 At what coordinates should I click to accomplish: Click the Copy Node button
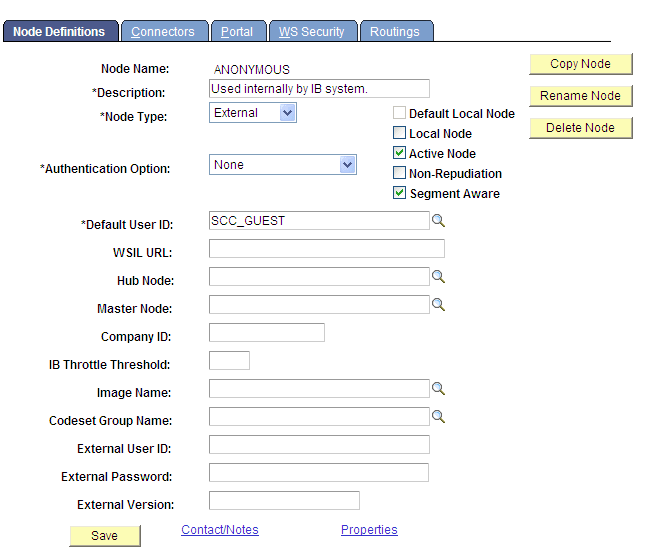(x=581, y=64)
